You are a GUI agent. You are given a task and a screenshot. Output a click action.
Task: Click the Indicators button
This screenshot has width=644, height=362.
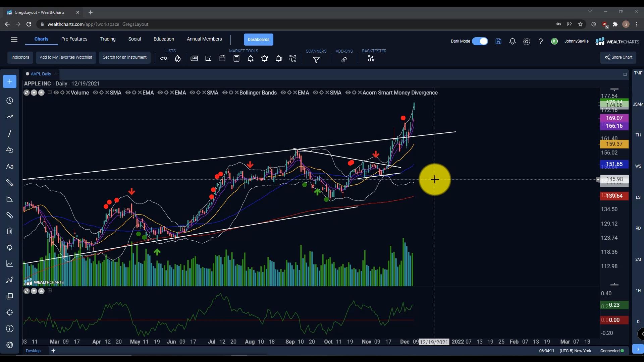[20, 57]
